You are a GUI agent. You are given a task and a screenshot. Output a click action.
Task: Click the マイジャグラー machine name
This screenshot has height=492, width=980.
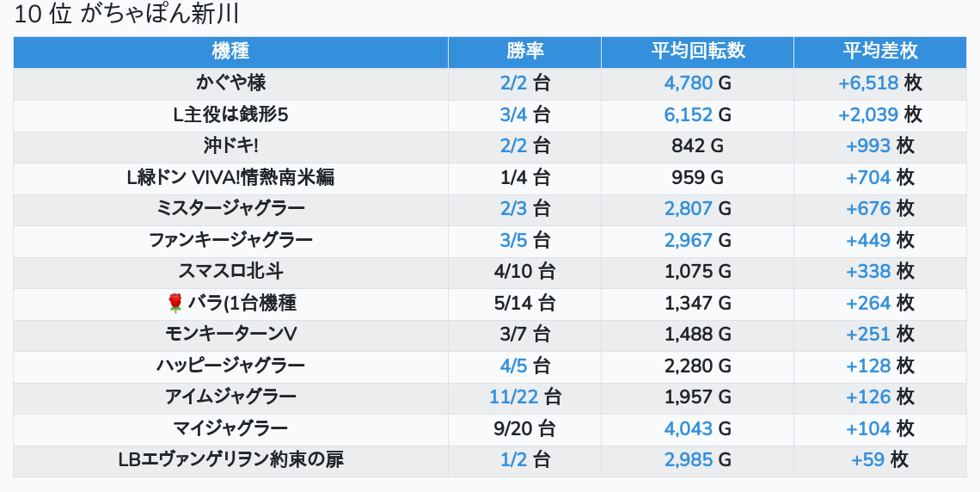(230, 428)
